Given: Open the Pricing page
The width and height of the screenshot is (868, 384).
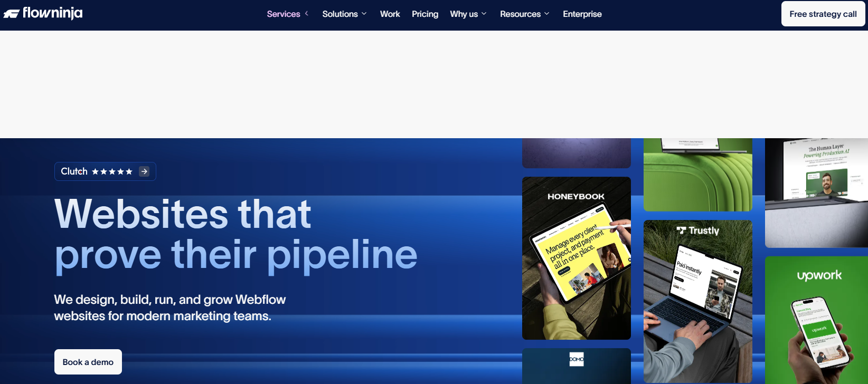Looking at the screenshot, I should tap(425, 14).
